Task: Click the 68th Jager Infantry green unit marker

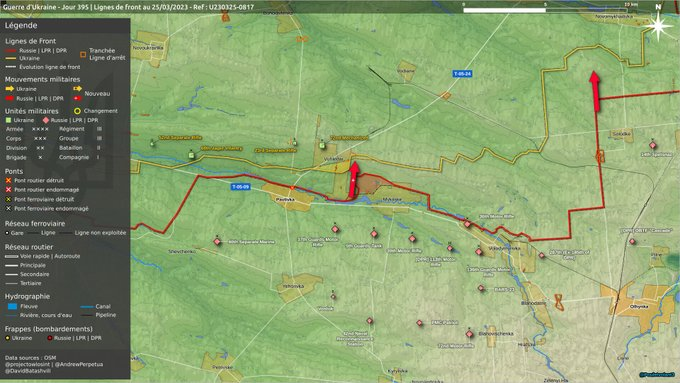Action: [191, 155]
